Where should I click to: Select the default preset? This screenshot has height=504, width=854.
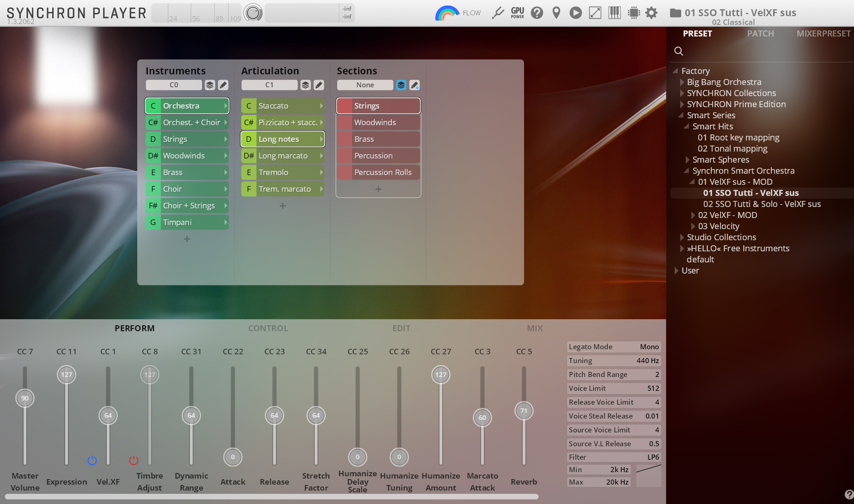coord(700,260)
